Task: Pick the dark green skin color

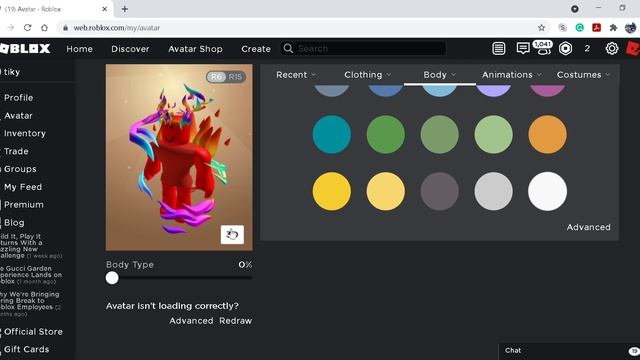Action: point(386,134)
